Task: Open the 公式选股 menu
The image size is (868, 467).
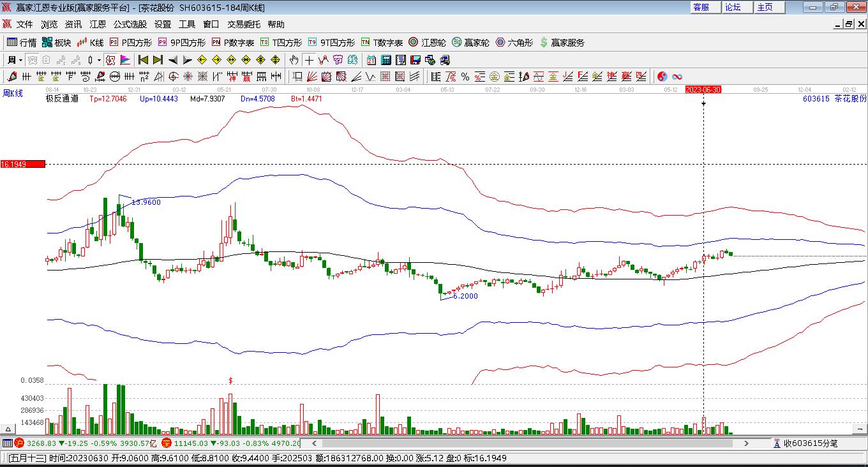Action: (130, 24)
